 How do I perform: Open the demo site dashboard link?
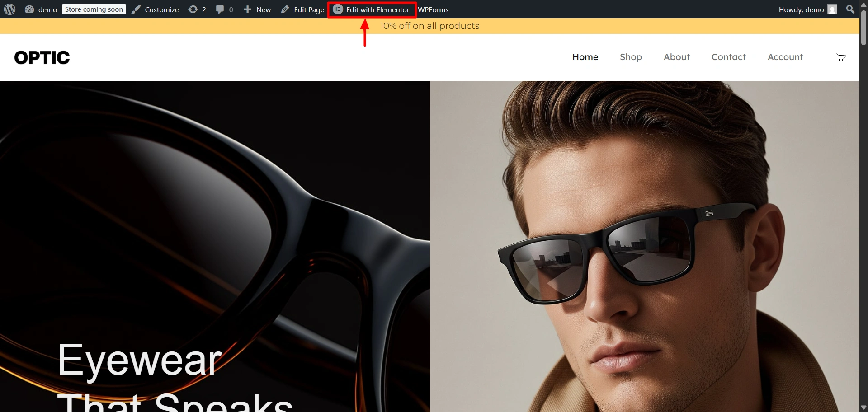[41, 9]
